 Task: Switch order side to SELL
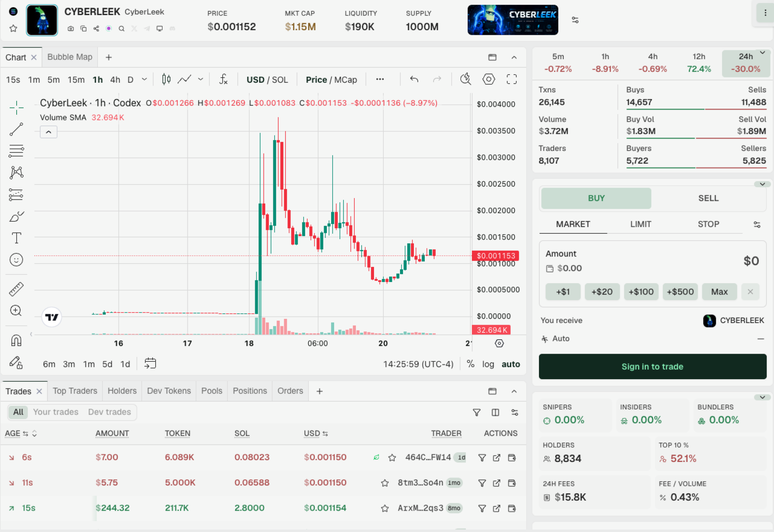click(x=708, y=198)
